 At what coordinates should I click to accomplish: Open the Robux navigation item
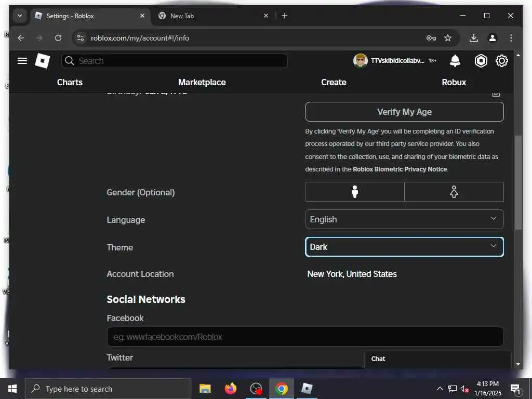[x=454, y=82]
